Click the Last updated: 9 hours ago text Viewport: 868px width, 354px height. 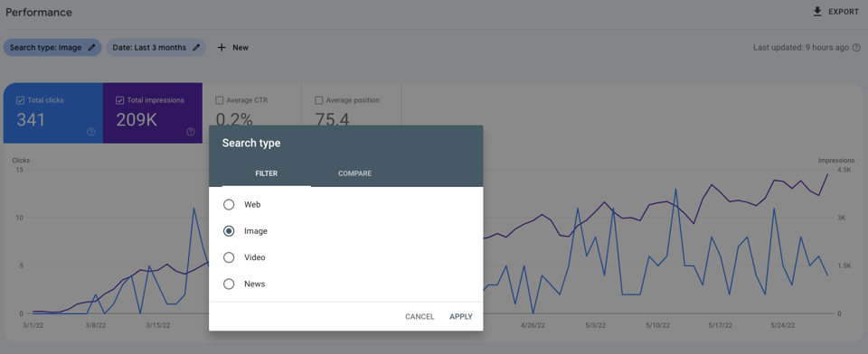pyautogui.click(x=801, y=48)
